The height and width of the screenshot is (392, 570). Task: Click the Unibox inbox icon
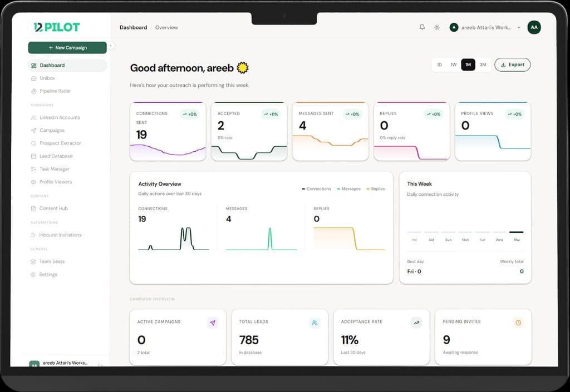point(34,78)
